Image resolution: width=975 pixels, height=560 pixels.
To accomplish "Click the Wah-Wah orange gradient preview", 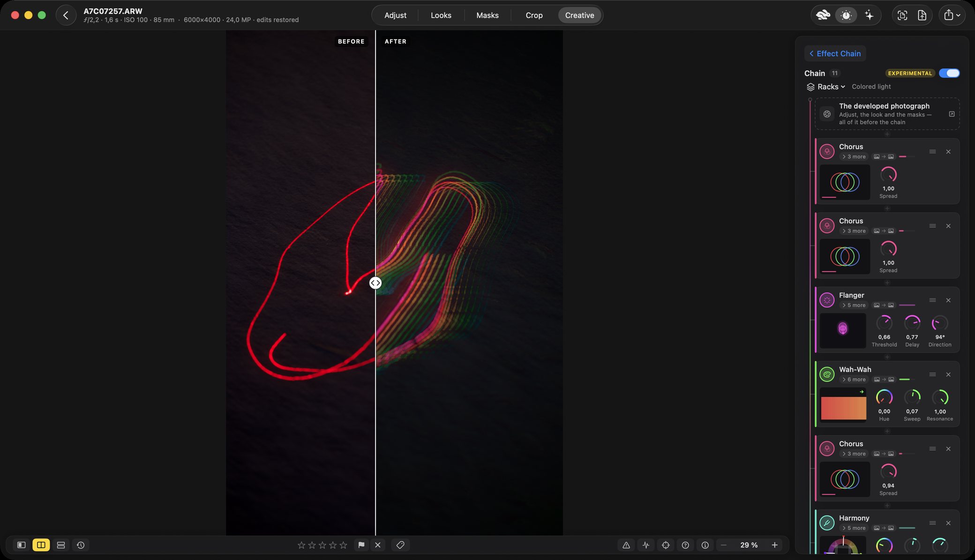I will click(x=843, y=405).
